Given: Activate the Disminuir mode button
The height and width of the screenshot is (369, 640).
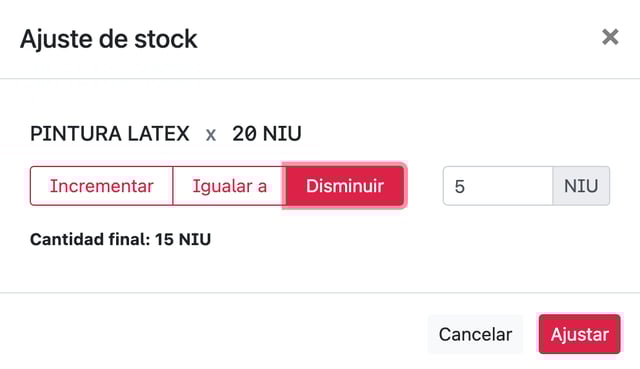Looking at the screenshot, I should pos(345,186).
